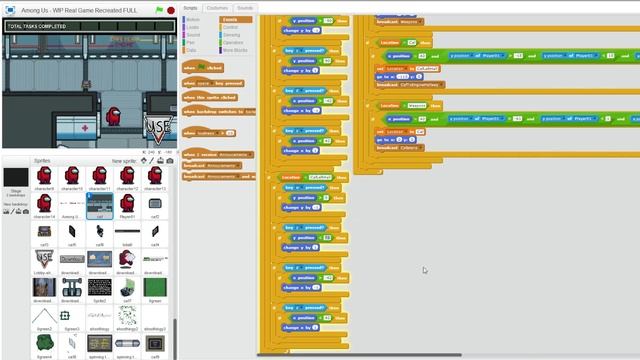
Task: Toggle full screen stage mode icon
Action: [x=10, y=10]
